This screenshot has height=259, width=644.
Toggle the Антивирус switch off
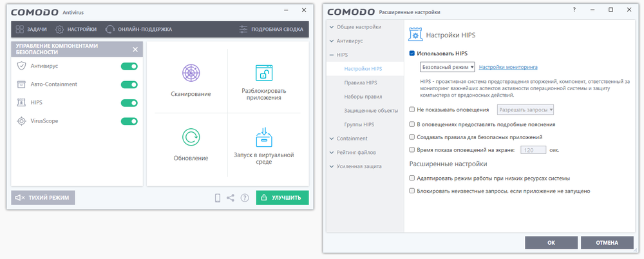coord(129,66)
